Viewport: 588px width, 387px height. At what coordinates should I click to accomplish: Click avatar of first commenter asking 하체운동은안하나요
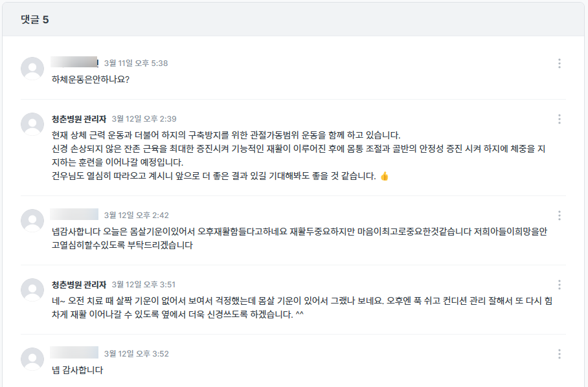click(32, 69)
